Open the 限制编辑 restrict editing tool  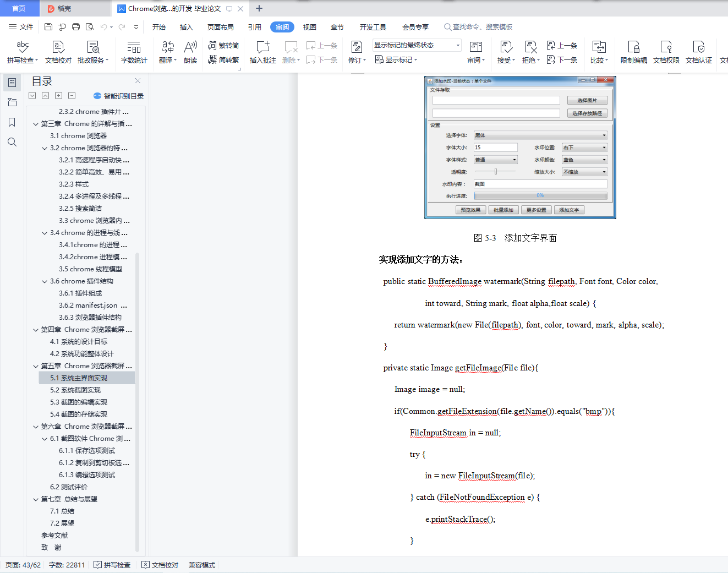click(x=634, y=52)
